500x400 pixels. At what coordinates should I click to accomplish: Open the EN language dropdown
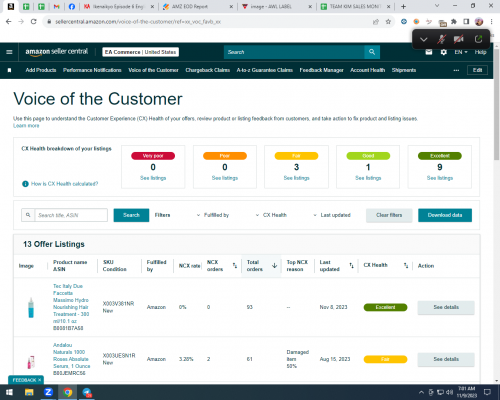pos(461,52)
